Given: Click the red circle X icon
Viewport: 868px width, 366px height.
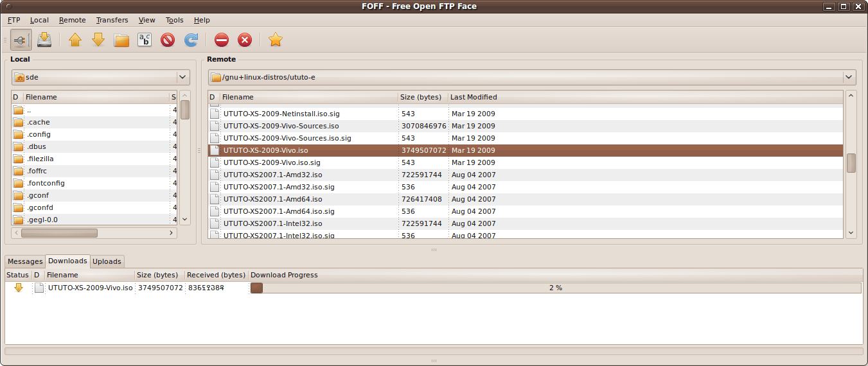Looking at the screenshot, I should (x=245, y=40).
